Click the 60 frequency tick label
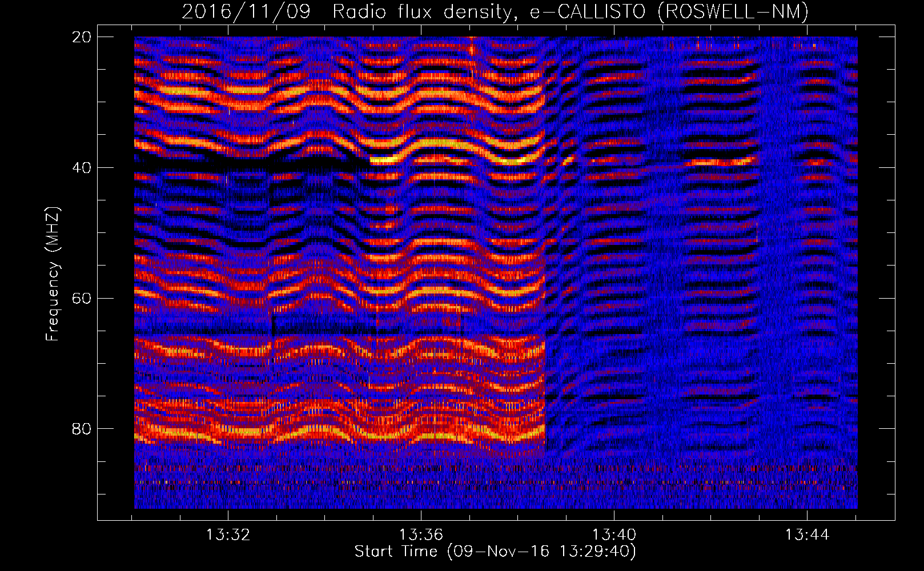Image resolution: width=924 pixels, height=571 pixels. point(82,299)
